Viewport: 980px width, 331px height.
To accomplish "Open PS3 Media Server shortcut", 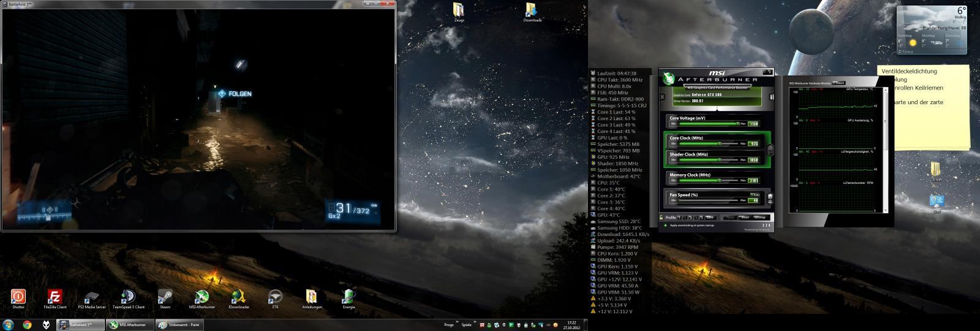I will click(x=92, y=297).
